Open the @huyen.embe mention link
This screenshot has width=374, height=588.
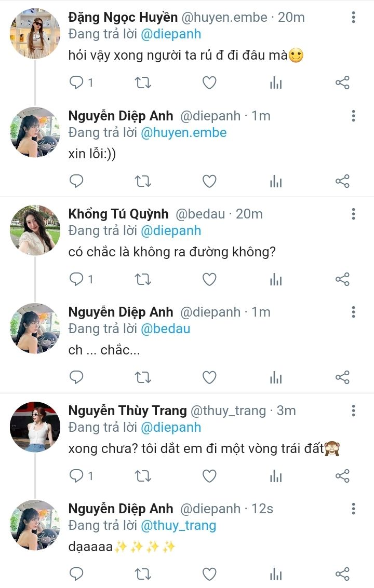click(x=184, y=132)
